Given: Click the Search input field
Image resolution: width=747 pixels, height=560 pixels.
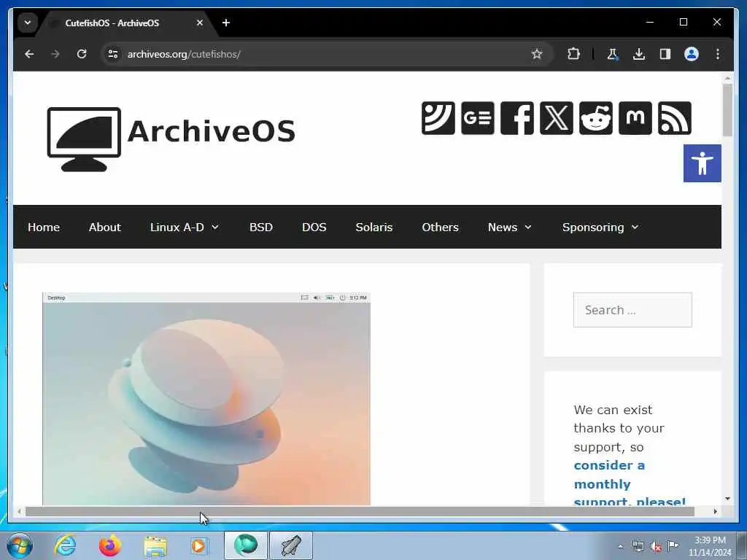Looking at the screenshot, I should (x=632, y=310).
